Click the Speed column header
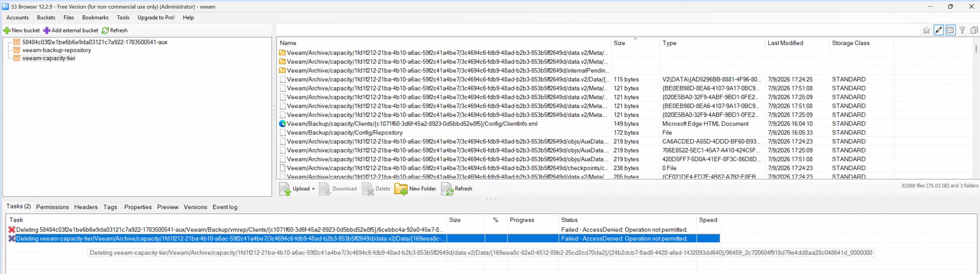The width and height of the screenshot is (980, 274). pos(708,220)
